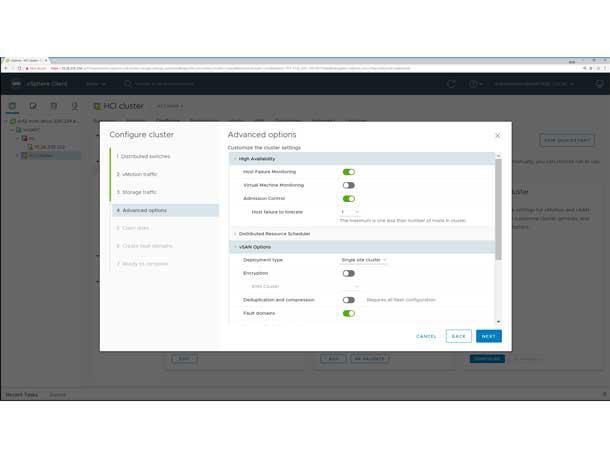Click the search input in vSphere header
This screenshot has width=610, height=457.
point(163,84)
